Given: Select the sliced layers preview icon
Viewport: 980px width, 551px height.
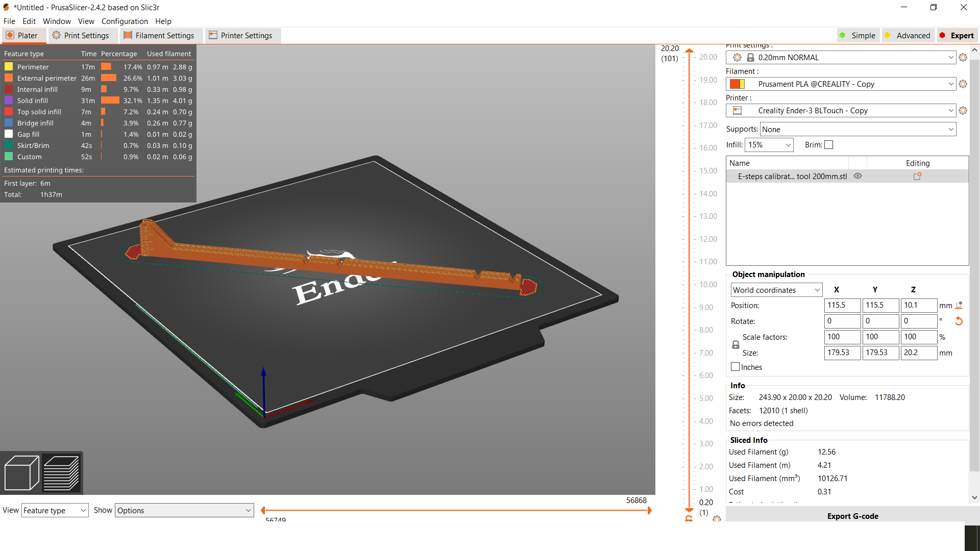Looking at the screenshot, I should click(x=62, y=472).
